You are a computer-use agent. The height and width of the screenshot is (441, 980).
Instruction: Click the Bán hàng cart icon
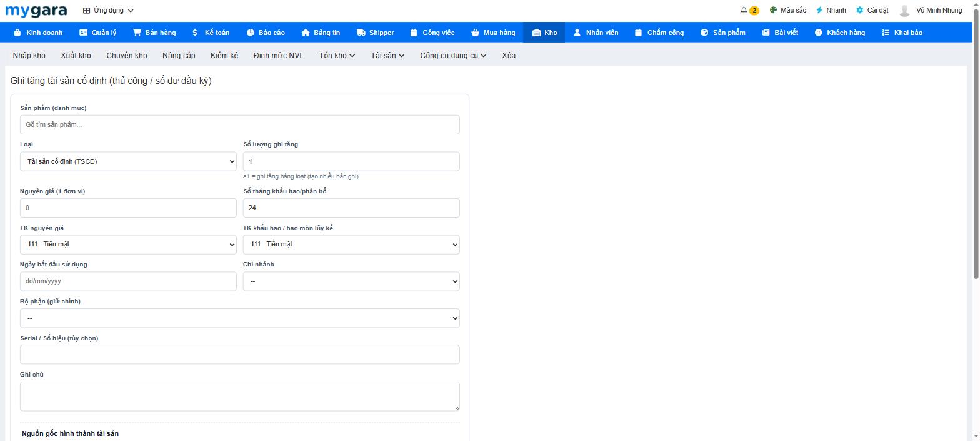pos(137,33)
